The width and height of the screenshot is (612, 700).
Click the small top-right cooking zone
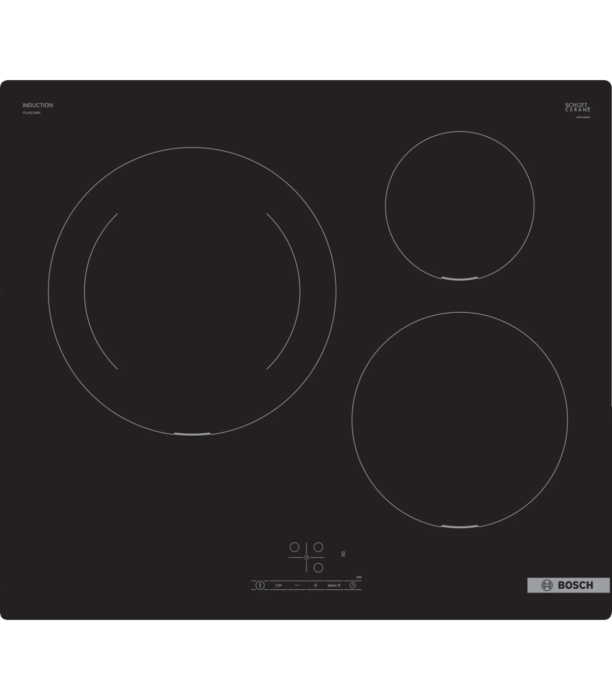pyautogui.click(x=460, y=206)
